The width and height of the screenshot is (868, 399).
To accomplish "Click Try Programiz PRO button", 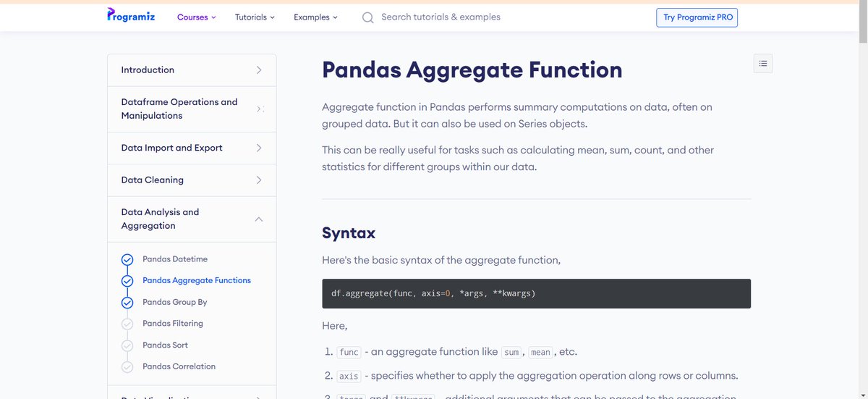I will 697,17.
